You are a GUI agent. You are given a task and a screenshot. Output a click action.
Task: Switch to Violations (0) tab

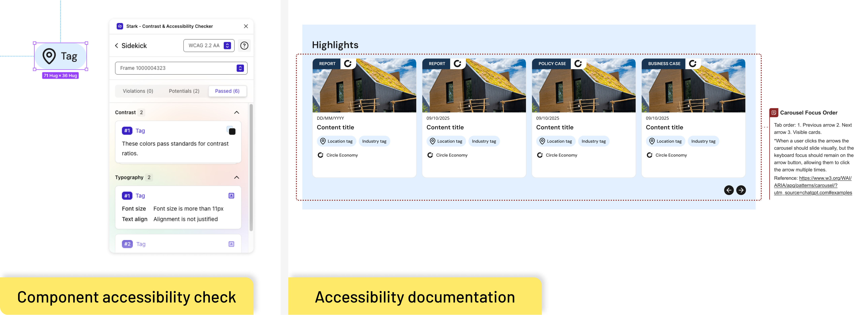[x=138, y=91]
